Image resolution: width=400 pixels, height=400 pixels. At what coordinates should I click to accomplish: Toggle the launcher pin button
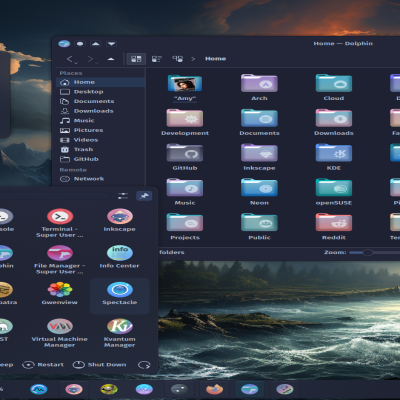tap(144, 196)
